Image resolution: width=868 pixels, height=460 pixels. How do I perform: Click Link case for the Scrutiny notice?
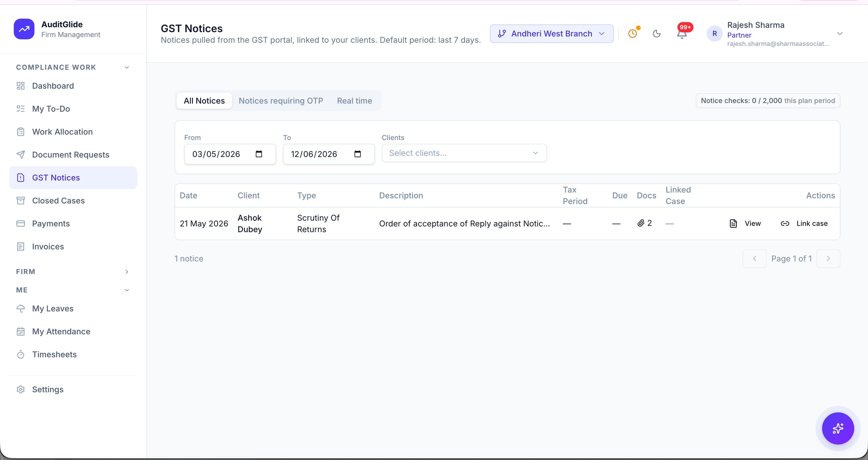804,223
